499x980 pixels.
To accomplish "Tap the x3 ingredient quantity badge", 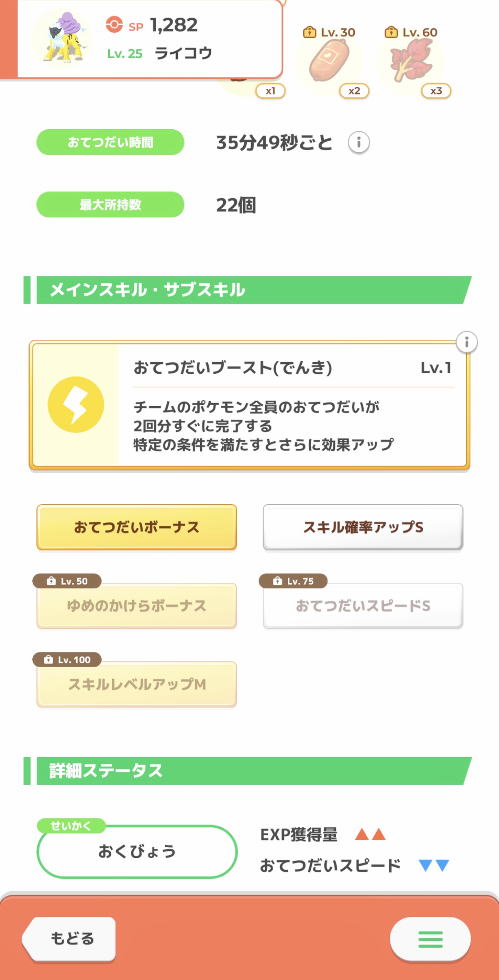I will 436,91.
